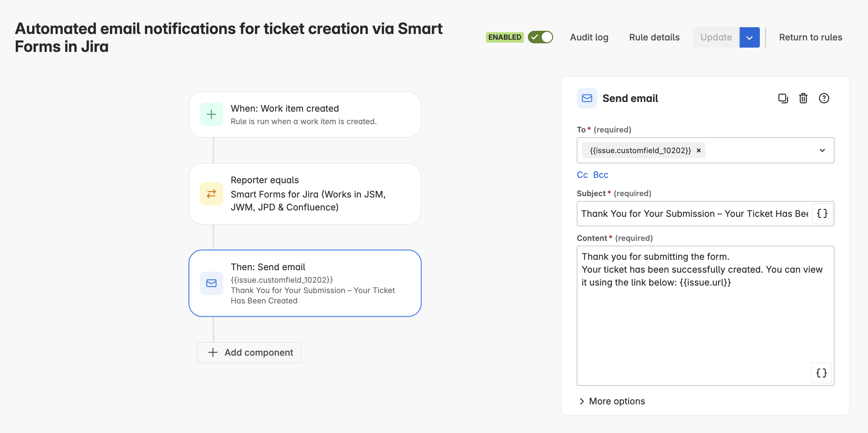This screenshot has width=868, height=433.
Task: Click the trash delete component icon
Action: (x=803, y=98)
